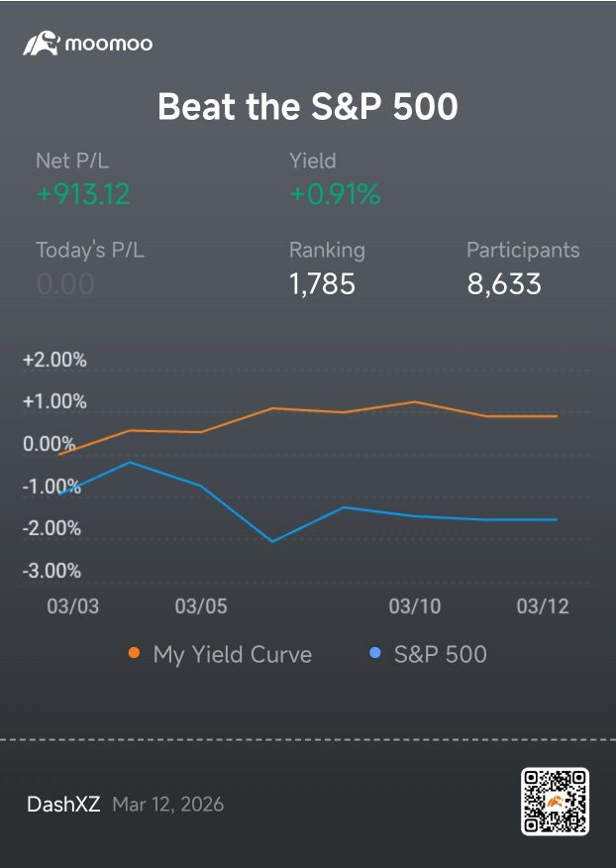Select the My Yield Curve legend label
616x868 pixels.
pyautogui.click(x=233, y=654)
